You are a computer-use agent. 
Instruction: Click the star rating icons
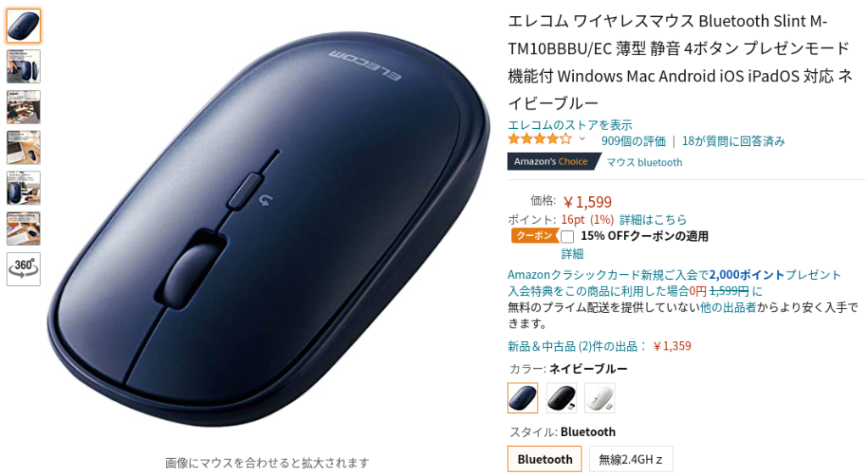pyautogui.click(x=540, y=139)
